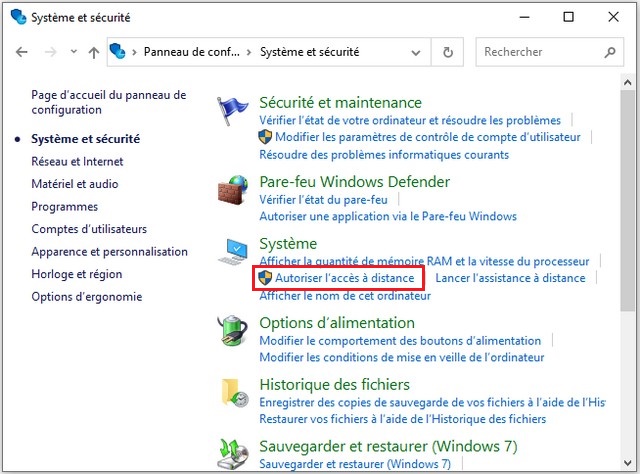The width and height of the screenshot is (640, 474).
Task: Open the Historique des fichiers folder icon
Action: coord(234,392)
